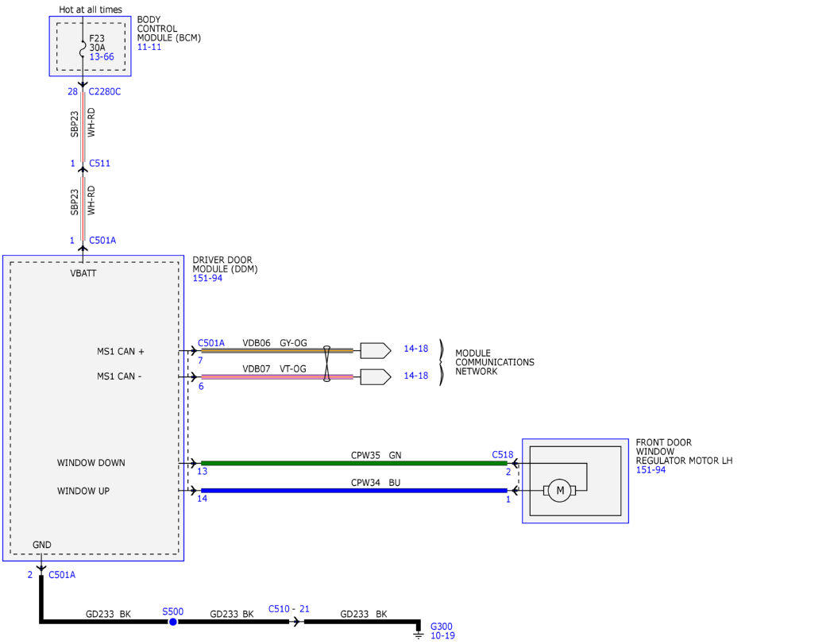Screen dimensions: 834x644
Task: Click the C510 - 21 inline connector arrow
Action: [297, 622]
